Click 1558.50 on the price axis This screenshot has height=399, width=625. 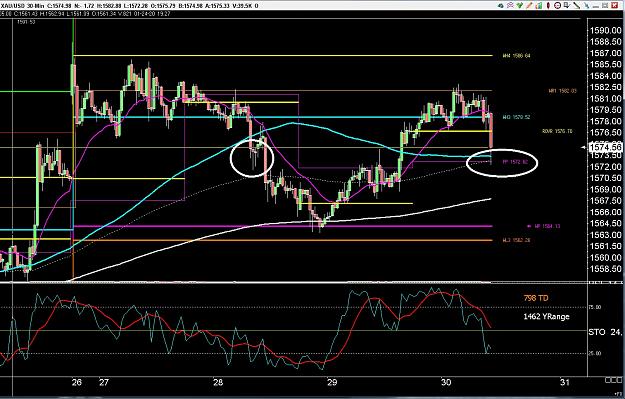pos(605,269)
